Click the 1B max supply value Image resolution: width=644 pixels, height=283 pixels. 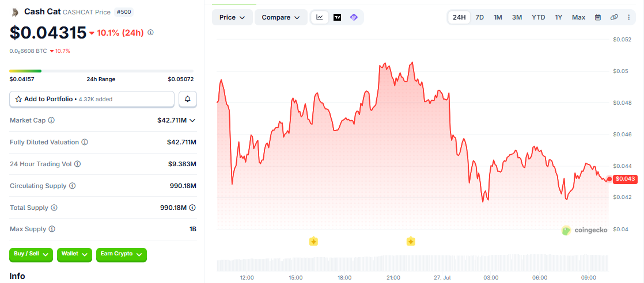(192, 230)
